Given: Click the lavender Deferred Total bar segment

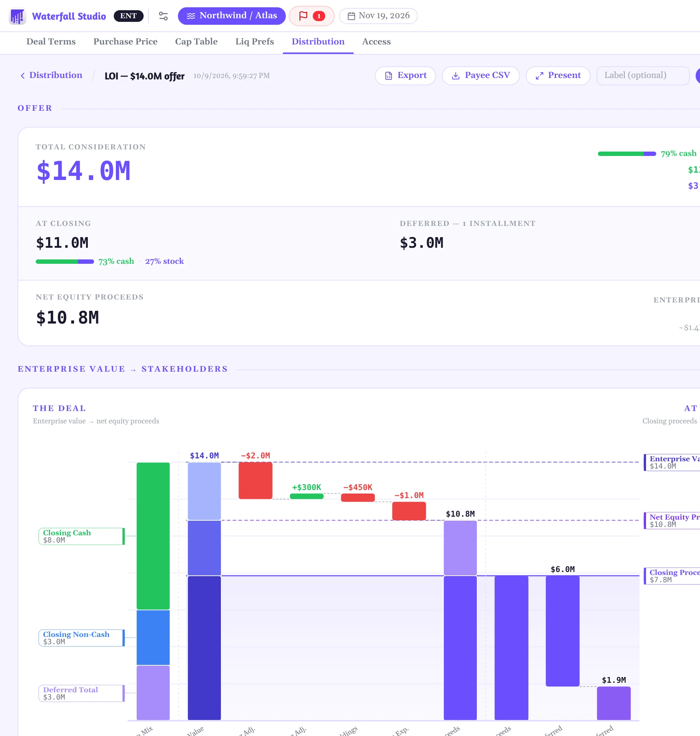Looking at the screenshot, I should pos(153,693).
